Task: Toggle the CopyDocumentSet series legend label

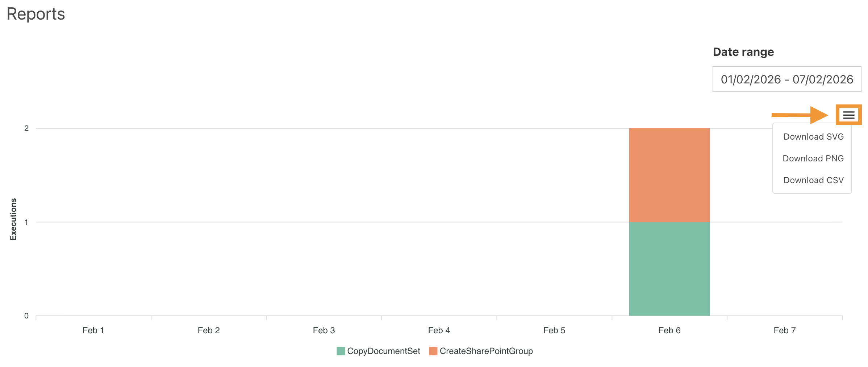Action: tap(383, 351)
